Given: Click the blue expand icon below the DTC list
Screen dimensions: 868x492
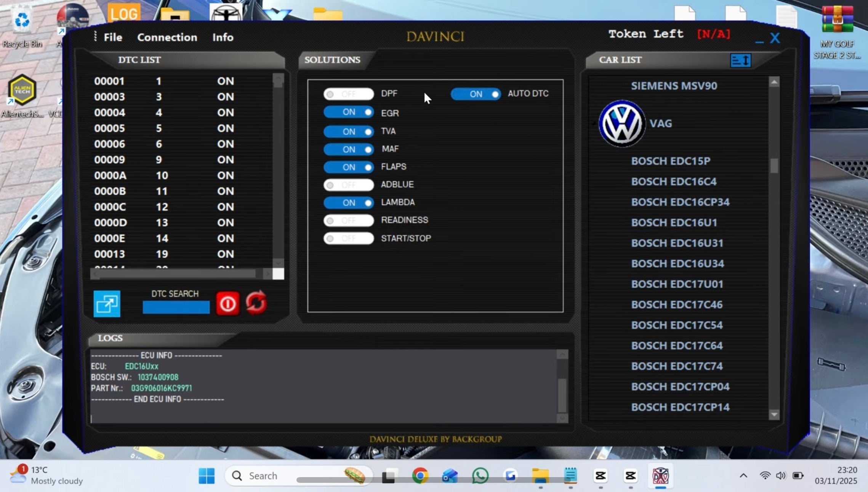Looking at the screenshot, I should click(x=107, y=304).
